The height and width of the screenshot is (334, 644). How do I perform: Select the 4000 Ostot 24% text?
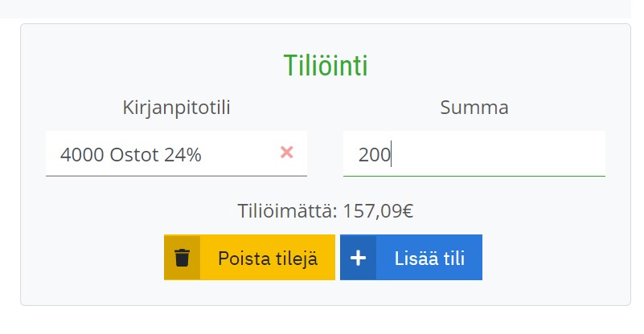pyautogui.click(x=130, y=155)
